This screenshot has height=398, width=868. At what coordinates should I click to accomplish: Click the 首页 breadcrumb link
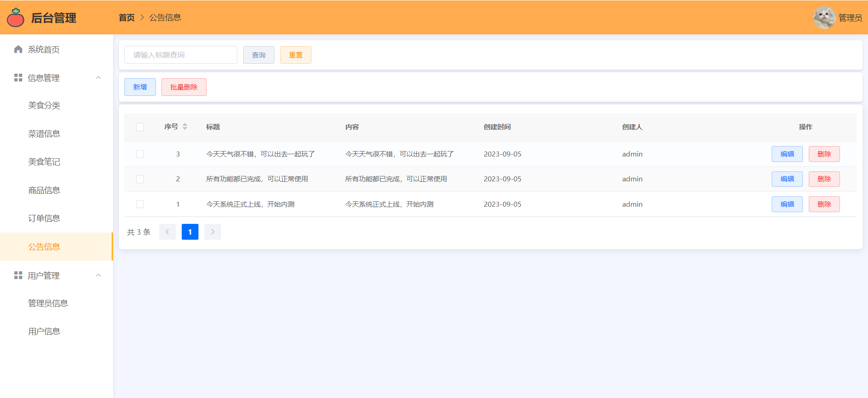pyautogui.click(x=127, y=18)
